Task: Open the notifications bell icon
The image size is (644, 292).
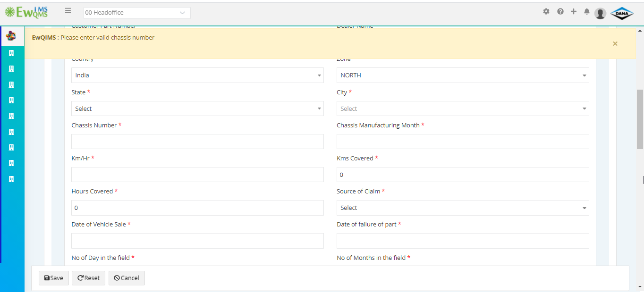Action: pyautogui.click(x=587, y=11)
